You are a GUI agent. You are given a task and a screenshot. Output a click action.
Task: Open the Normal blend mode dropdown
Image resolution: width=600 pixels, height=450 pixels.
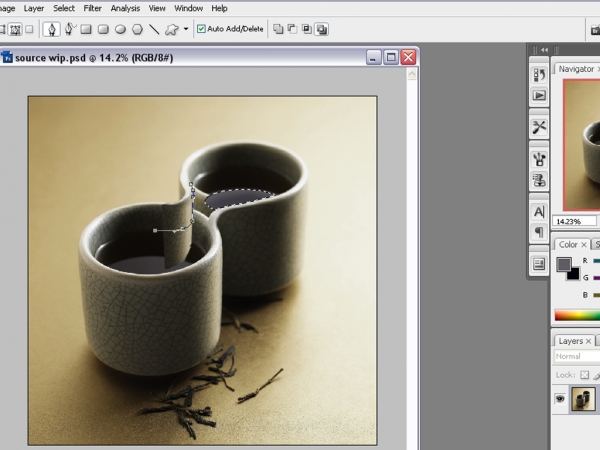tap(577, 356)
